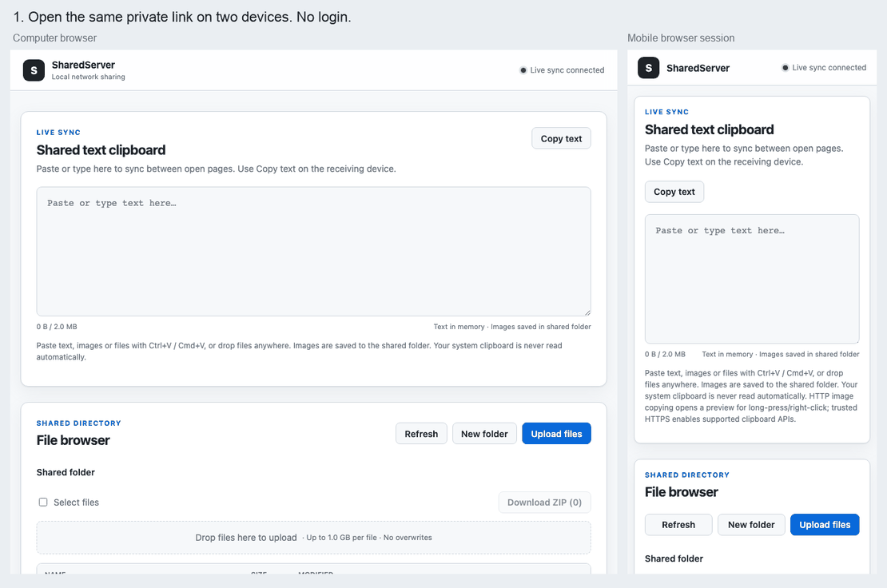Click Upload files in mobile browser session
This screenshot has width=887, height=588.
click(x=825, y=525)
